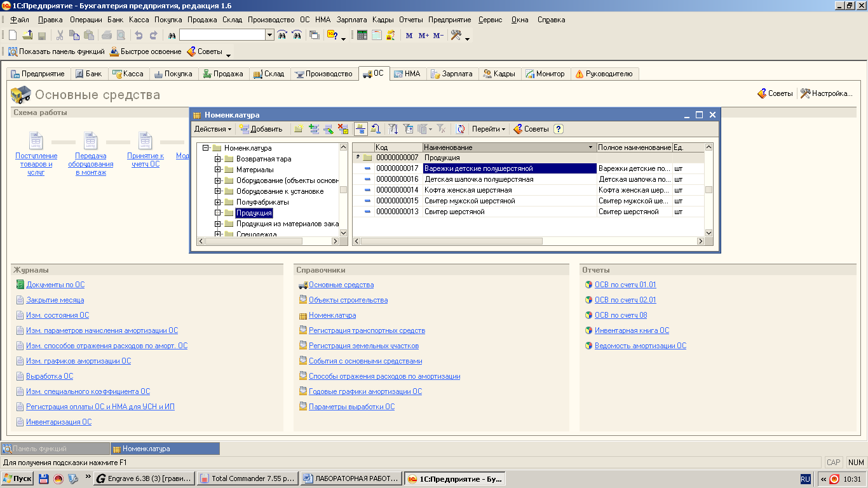Viewport: 868px width, 488px height.
Task: Click the Добавить button in Номенклатура
Action: (261, 129)
